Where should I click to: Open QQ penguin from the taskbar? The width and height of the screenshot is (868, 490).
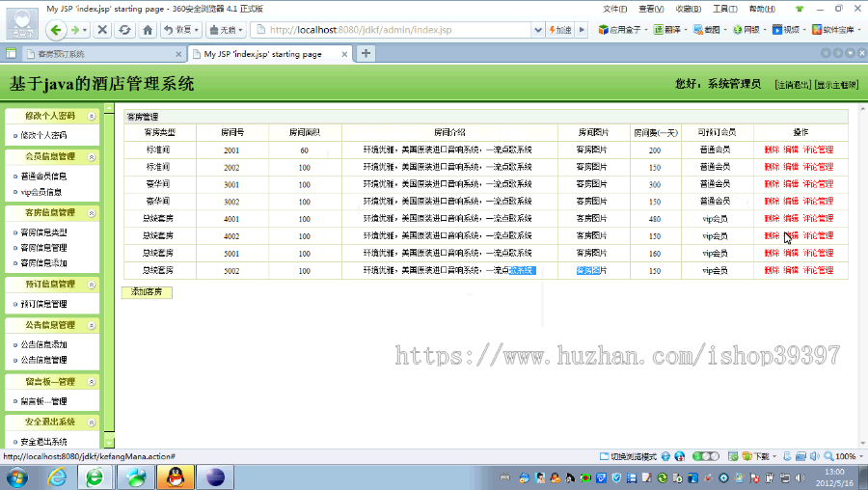point(176,477)
